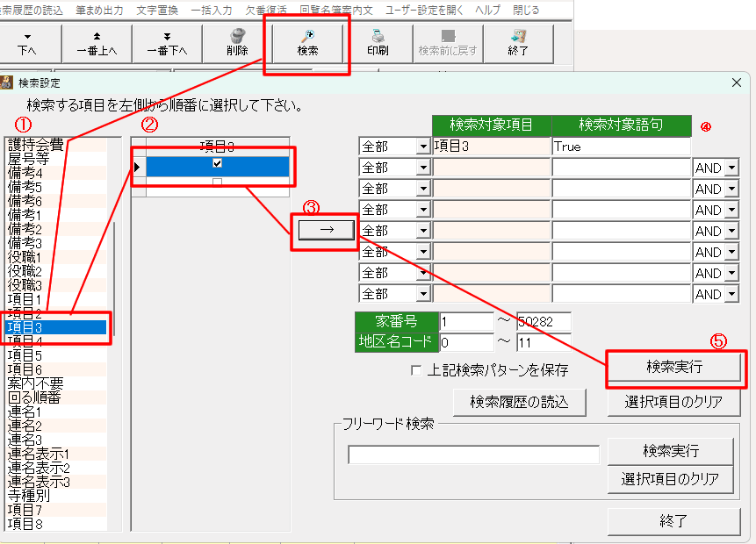Open the 文字置換 menu
756x544 pixels.
pyautogui.click(x=158, y=8)
